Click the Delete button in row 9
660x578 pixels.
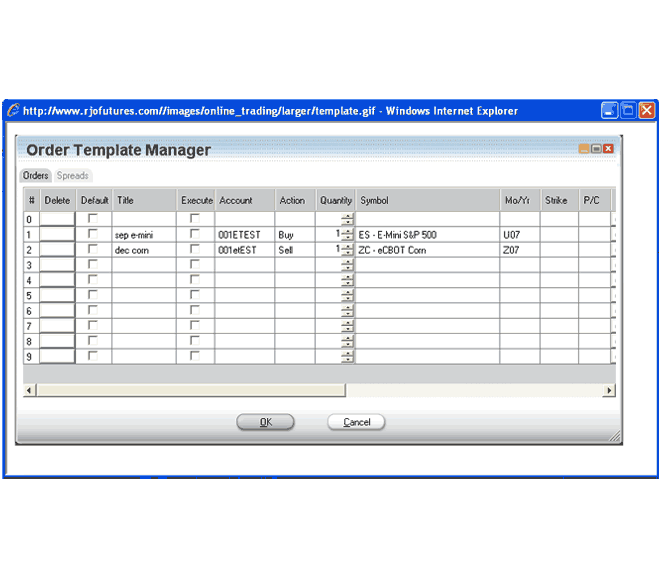click(57, 356)
